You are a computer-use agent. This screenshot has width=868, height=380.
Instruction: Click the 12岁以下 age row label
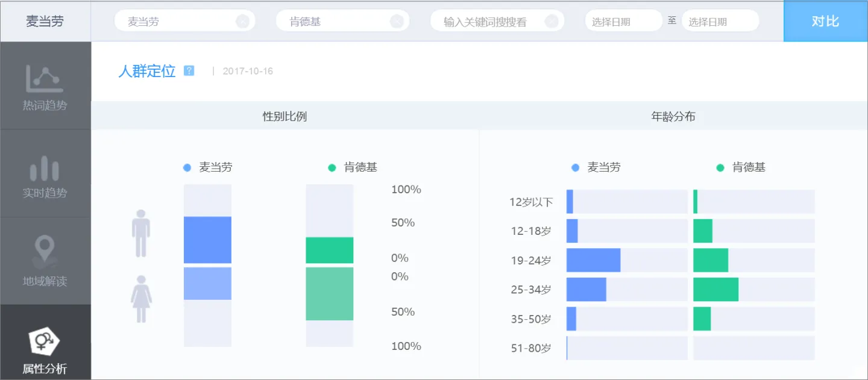pos(531,202)
